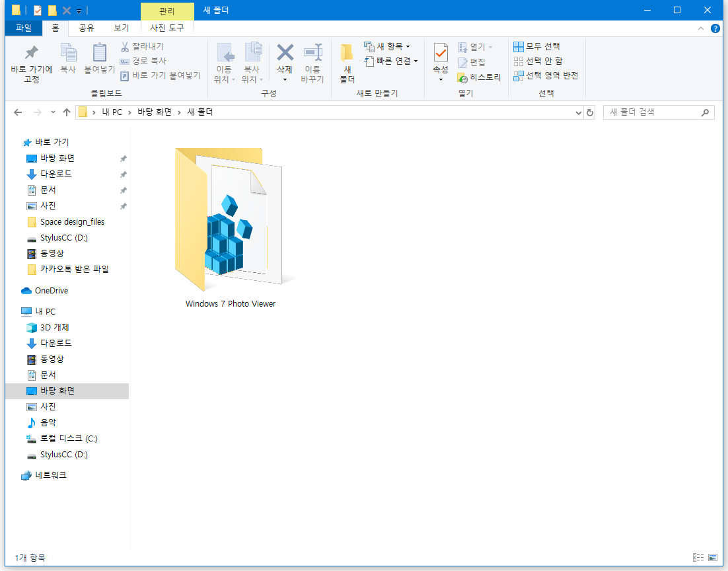
Task: Click Quick Access new folder icon
Action: tap(52, 10)
